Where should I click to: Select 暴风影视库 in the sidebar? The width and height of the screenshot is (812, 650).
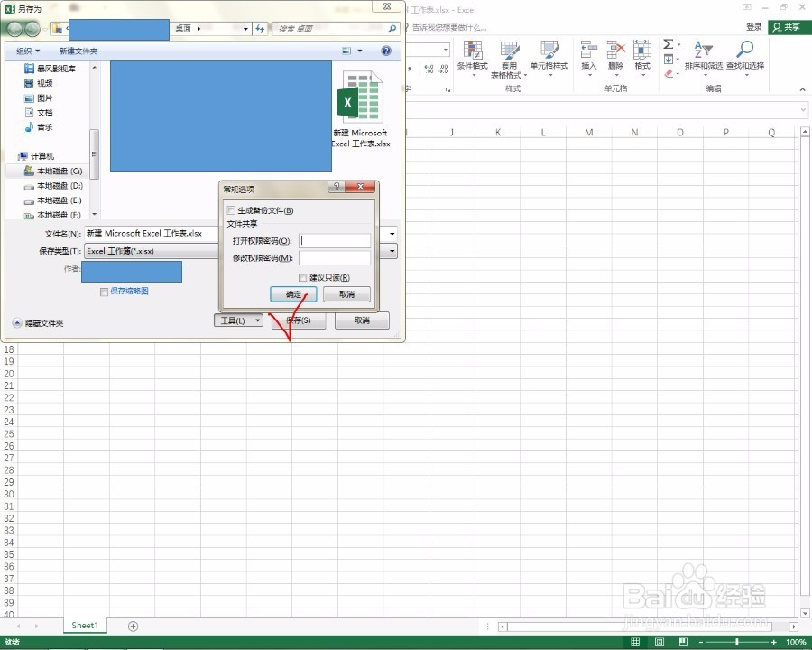(x=51, y=69)
